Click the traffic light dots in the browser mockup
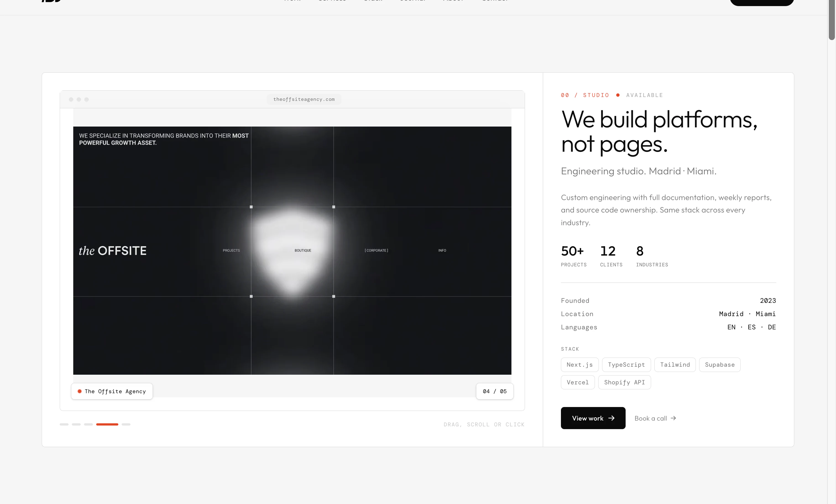This screenshot has width=836, height=504. point(79,99)
